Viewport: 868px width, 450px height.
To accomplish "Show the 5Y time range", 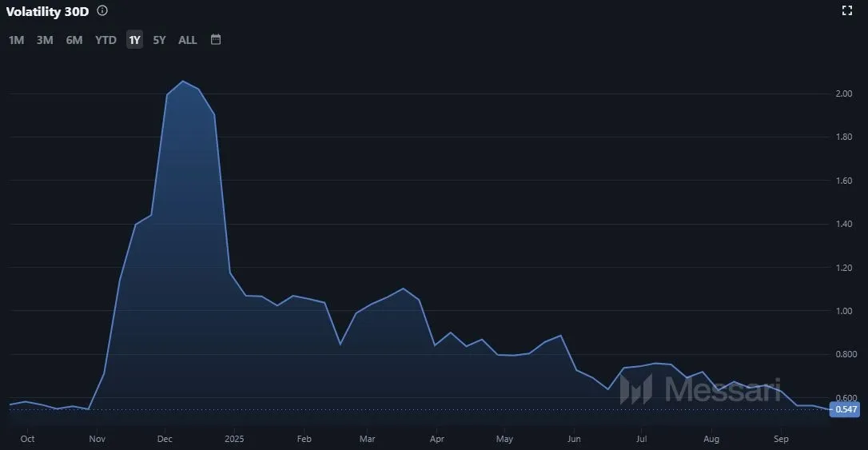I will tap(159, 40).
